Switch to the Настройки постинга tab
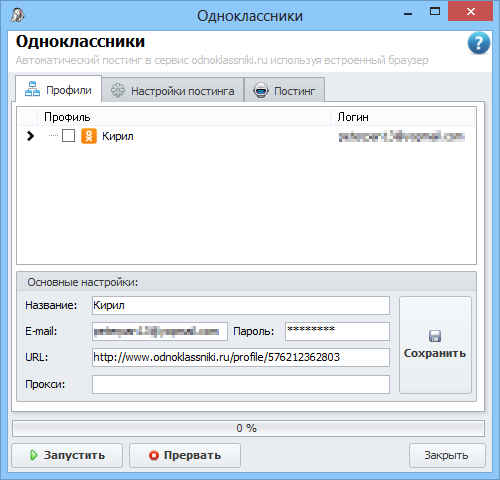Screen dimensions: 500x480 pos(173,90)
